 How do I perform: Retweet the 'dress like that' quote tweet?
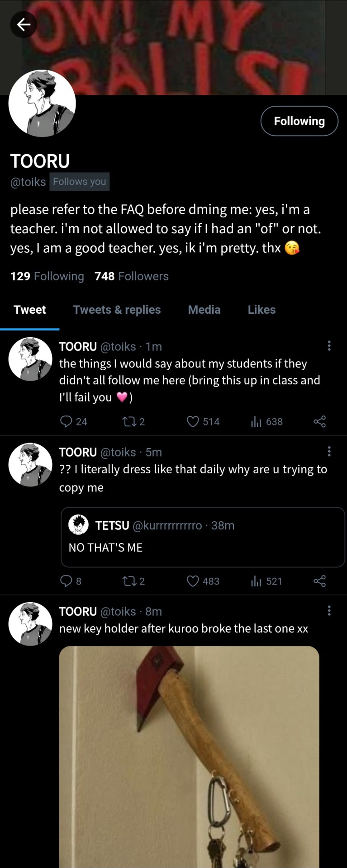pos(128,581)
